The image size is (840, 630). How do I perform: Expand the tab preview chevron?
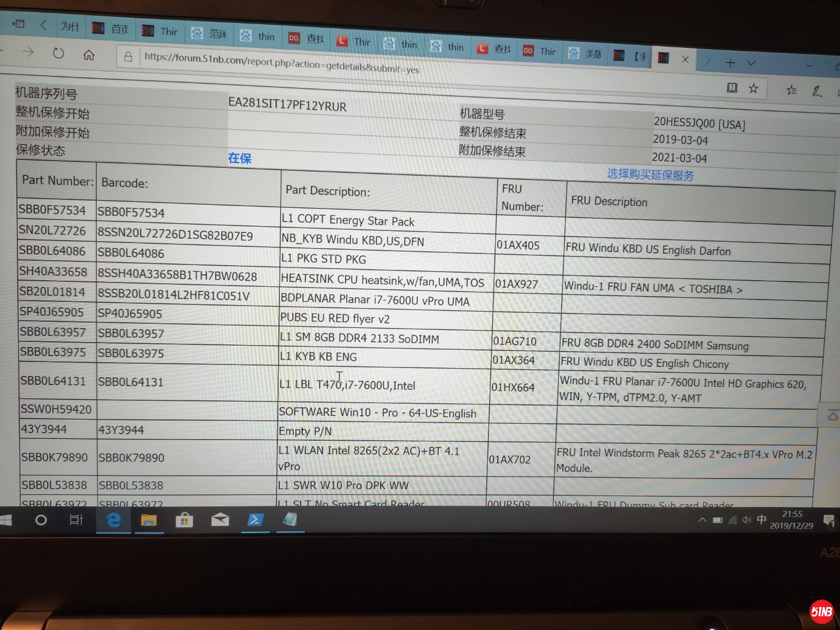tap(752, 63)
